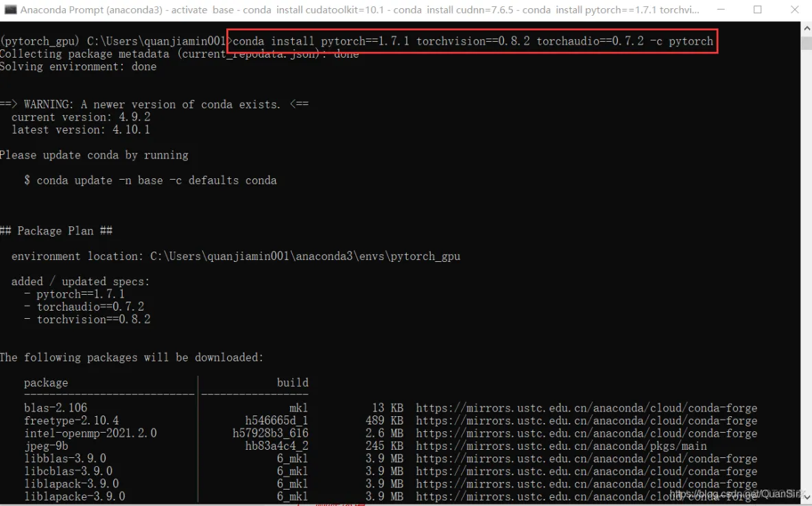Image resolution: width=812 pixels, height=506 pixels.
Task: Minimize the Anaconda Prompt window
Action: (x=720, y=10)
